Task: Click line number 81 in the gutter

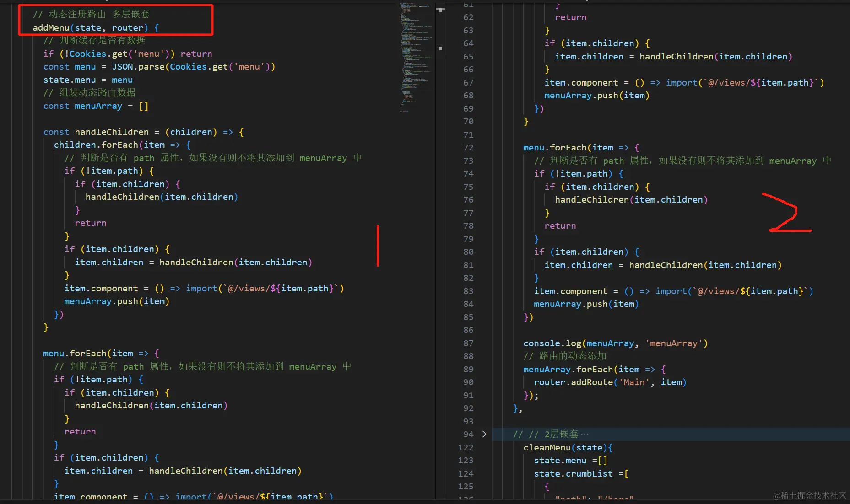Action: pos(468,265)
